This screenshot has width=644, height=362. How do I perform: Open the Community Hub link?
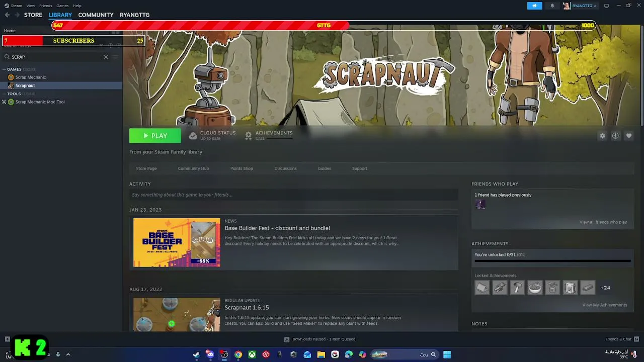click(x=193, y=168)
